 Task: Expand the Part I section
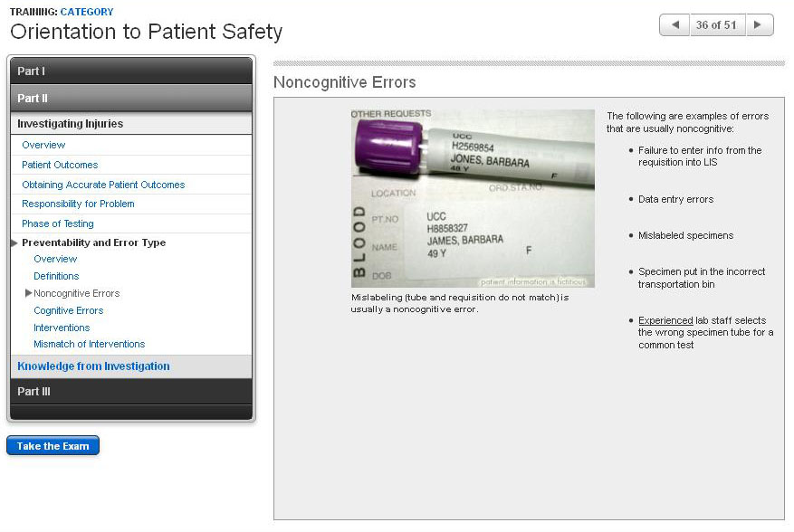point(131,71)
